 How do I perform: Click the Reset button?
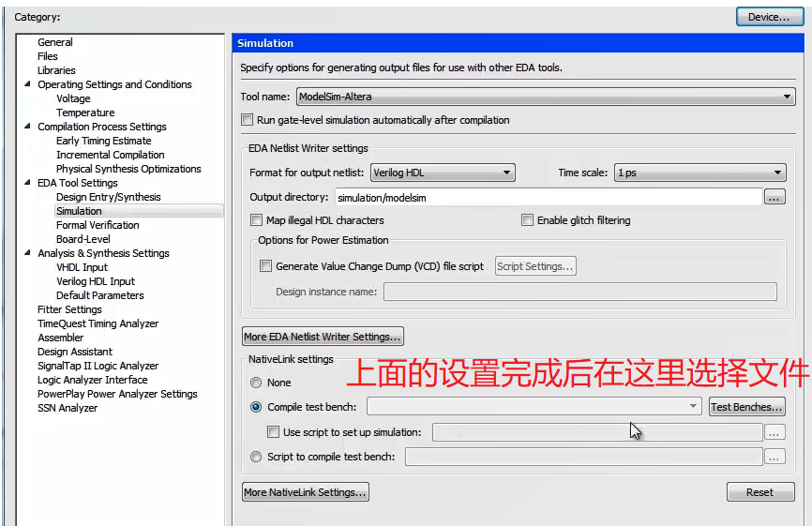click(760, 492)
